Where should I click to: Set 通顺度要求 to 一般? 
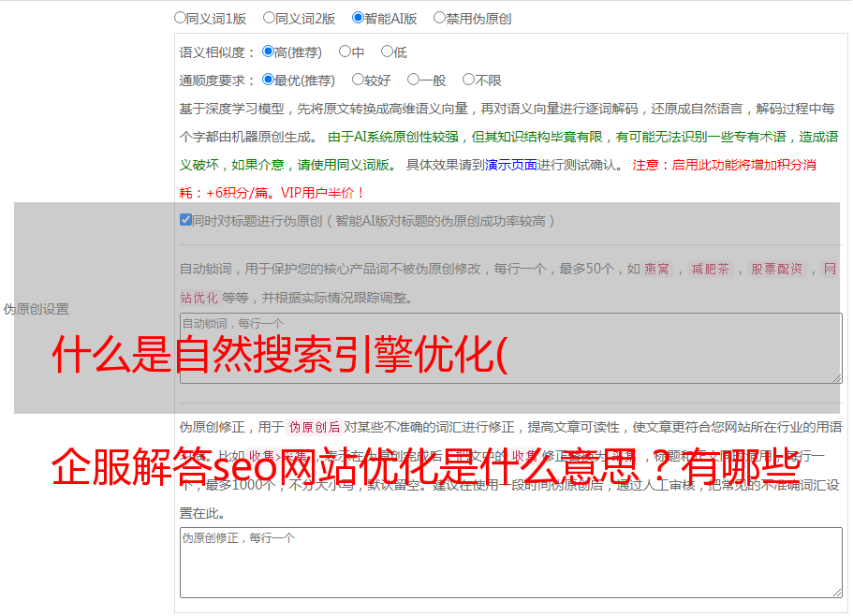(414, 81)
